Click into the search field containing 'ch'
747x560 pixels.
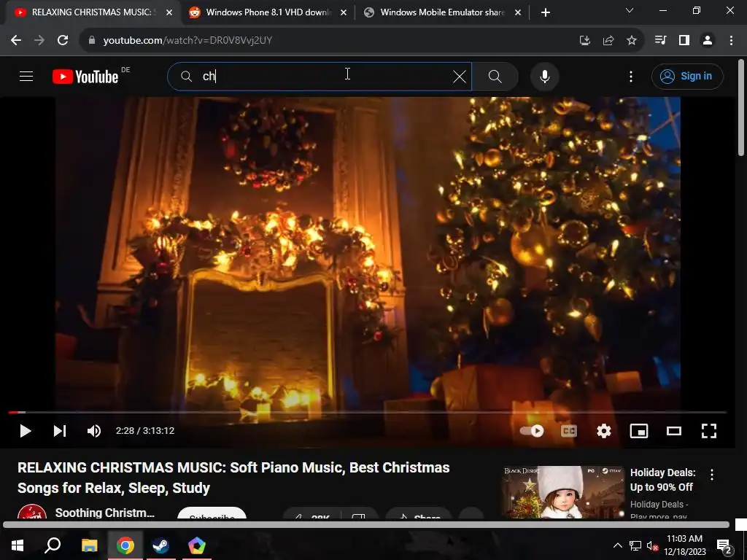coord(320,76)
